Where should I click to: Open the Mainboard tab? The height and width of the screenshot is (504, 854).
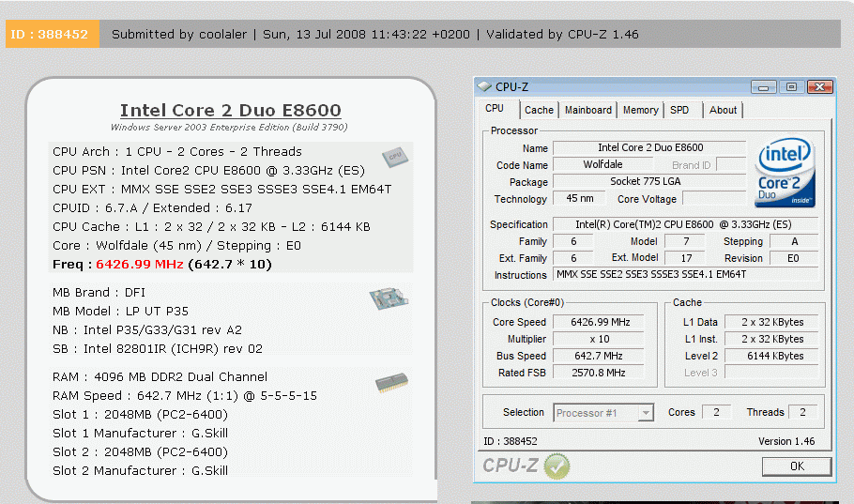point(587,110)
